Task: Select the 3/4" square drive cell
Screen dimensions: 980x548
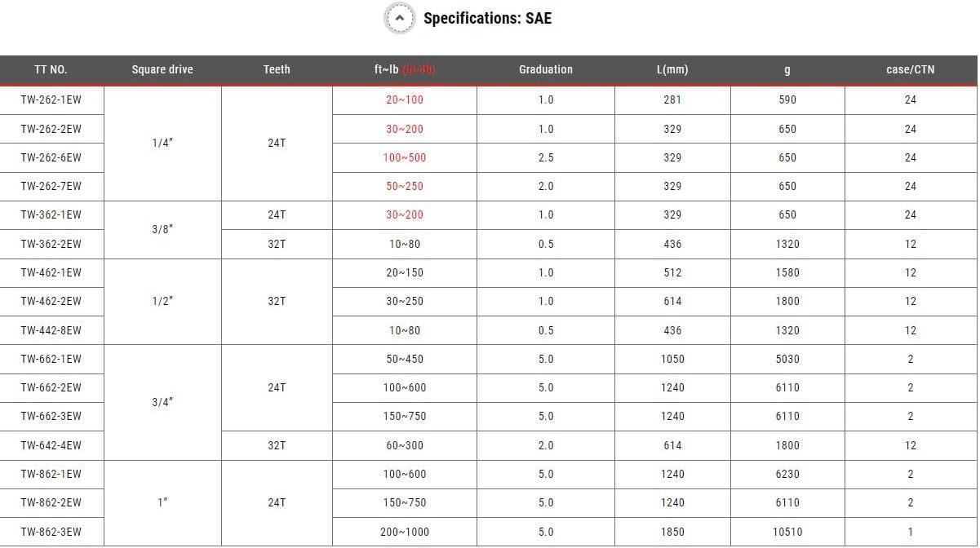Action: (x=162, y=402)
